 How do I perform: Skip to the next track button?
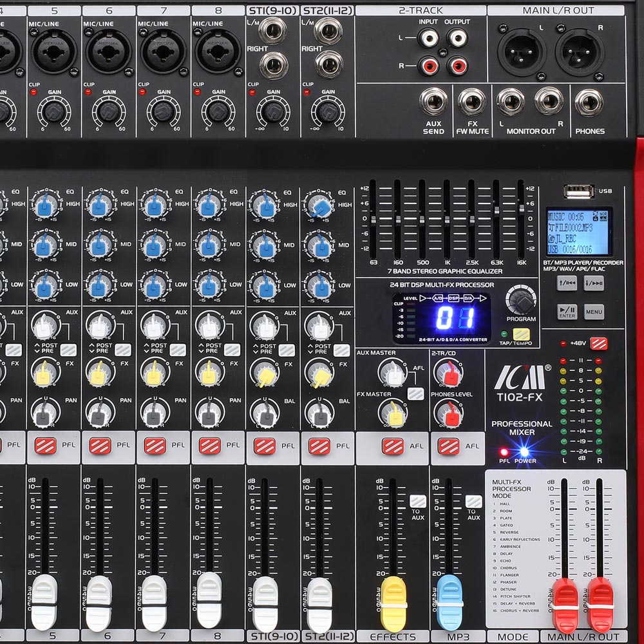click(x=594, y=283)
